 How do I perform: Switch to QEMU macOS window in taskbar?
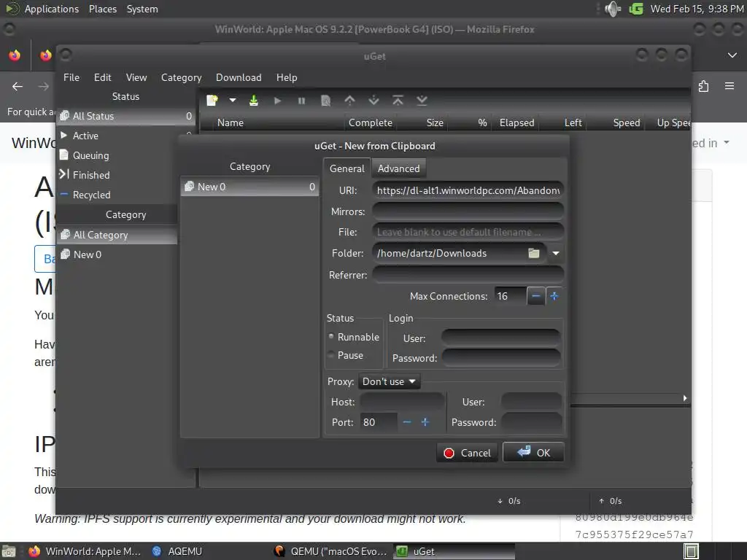[332, 551]
